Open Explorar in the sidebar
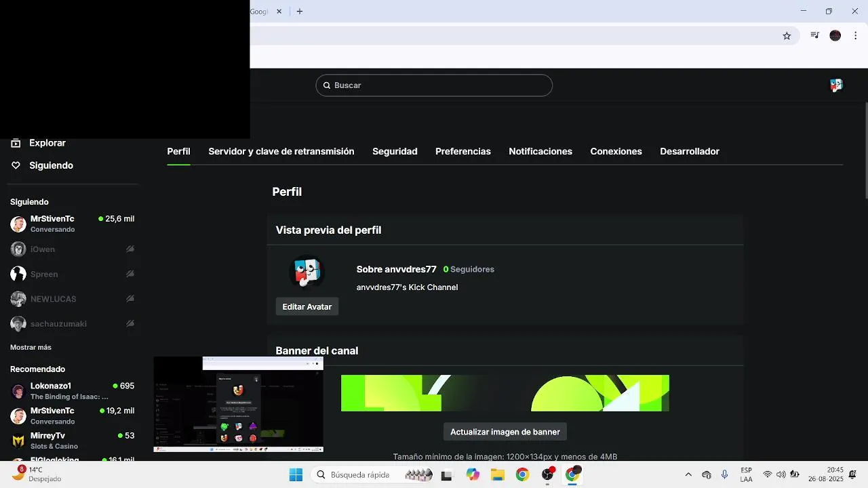Image resolution: width=868 pixels, height=488 pixels. point(47,143)
